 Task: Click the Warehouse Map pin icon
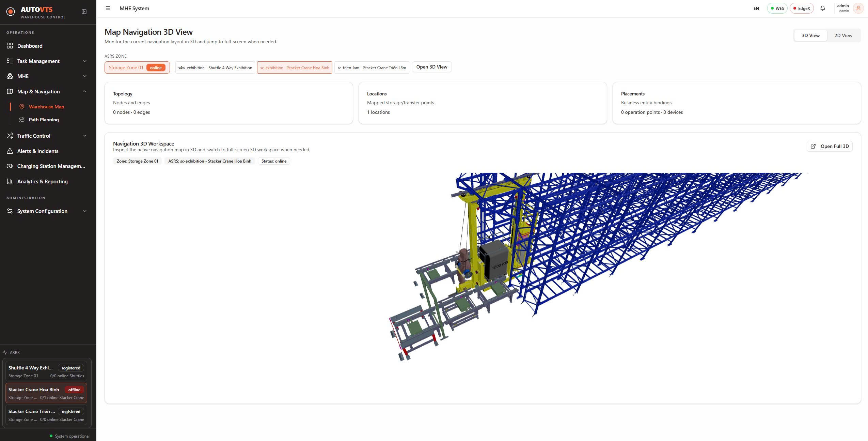pos(22,107)
